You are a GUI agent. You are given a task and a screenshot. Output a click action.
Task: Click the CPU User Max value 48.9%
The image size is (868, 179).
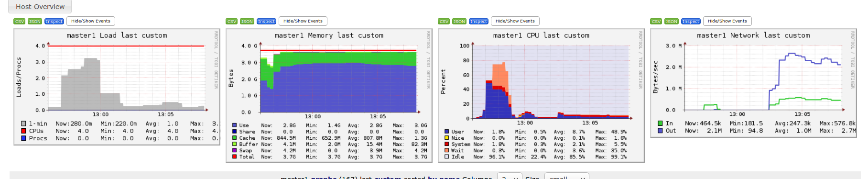pyautogui.click(x=618, y=132)
